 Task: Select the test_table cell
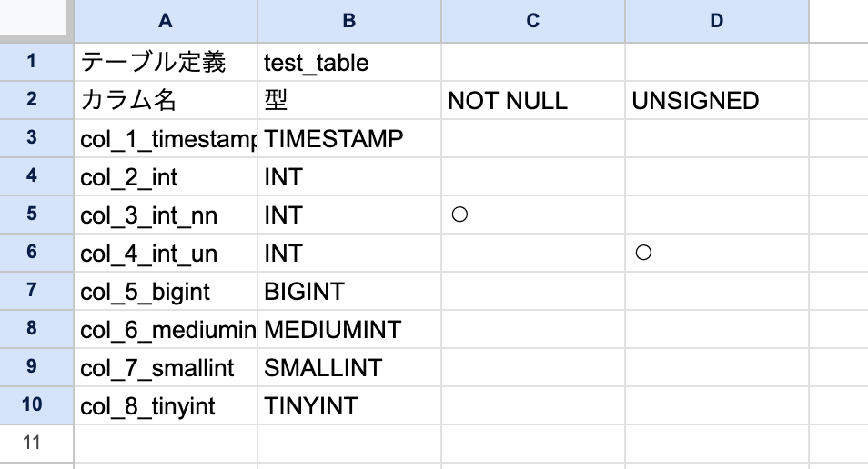[x=349, y=63]
